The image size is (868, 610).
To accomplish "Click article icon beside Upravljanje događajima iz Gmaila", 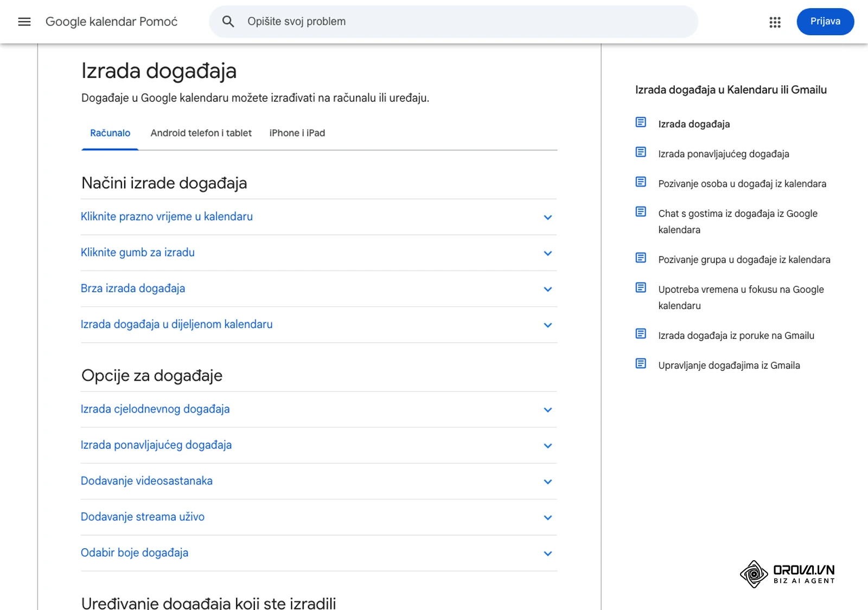I will tap(641, 364).
